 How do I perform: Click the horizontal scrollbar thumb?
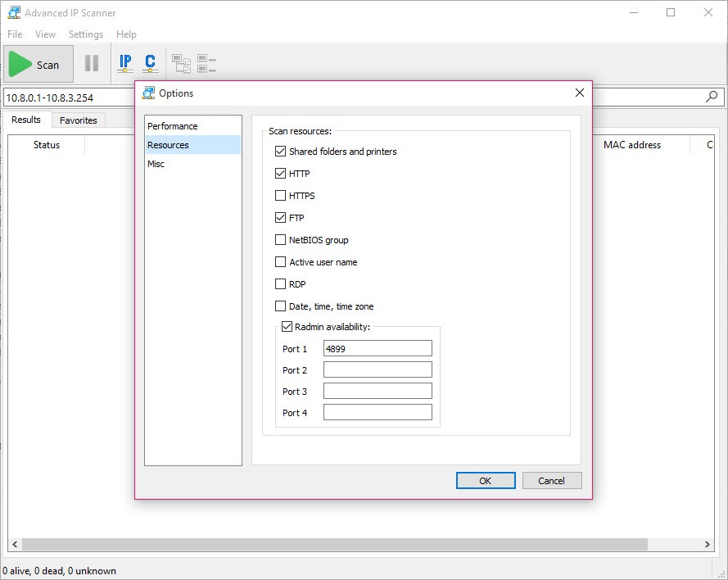coord(334,544)
